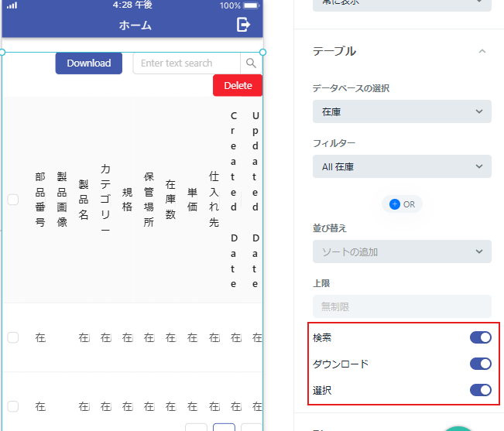Image resolution: width=504 pixels, height=431 pixels.
Task: Click the カテゴリー column header
Action: (x=105, y=200)
